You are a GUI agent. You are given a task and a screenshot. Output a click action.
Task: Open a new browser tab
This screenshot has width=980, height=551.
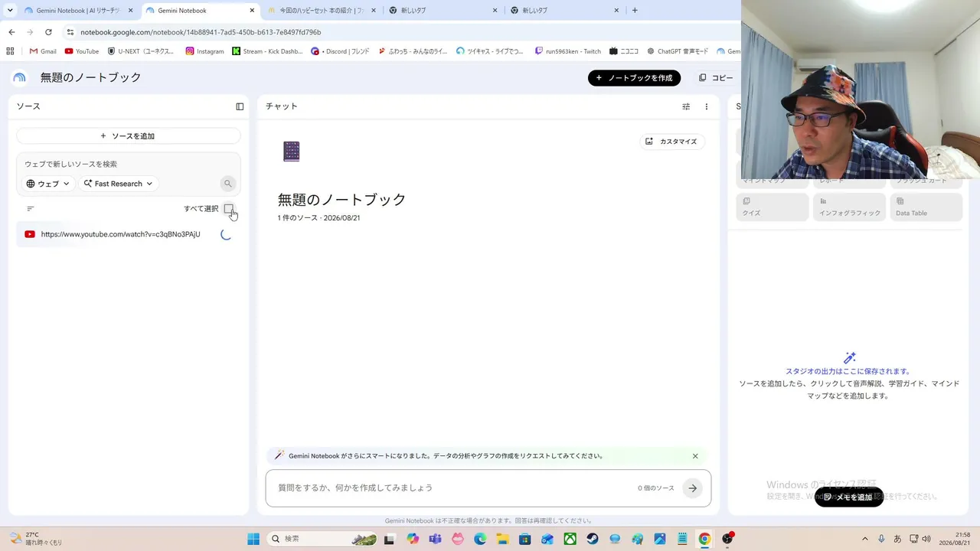point(635,11)
